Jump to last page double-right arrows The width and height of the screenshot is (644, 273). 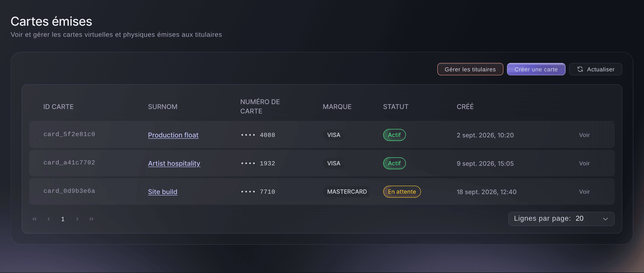tap(92, 219)
